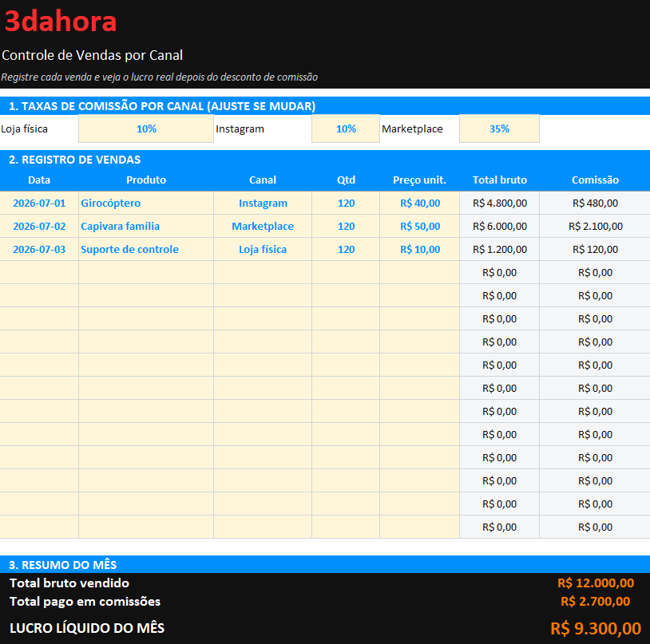
Task: Select the net profit value R$ 9.300,00
Action: [596, 628]
